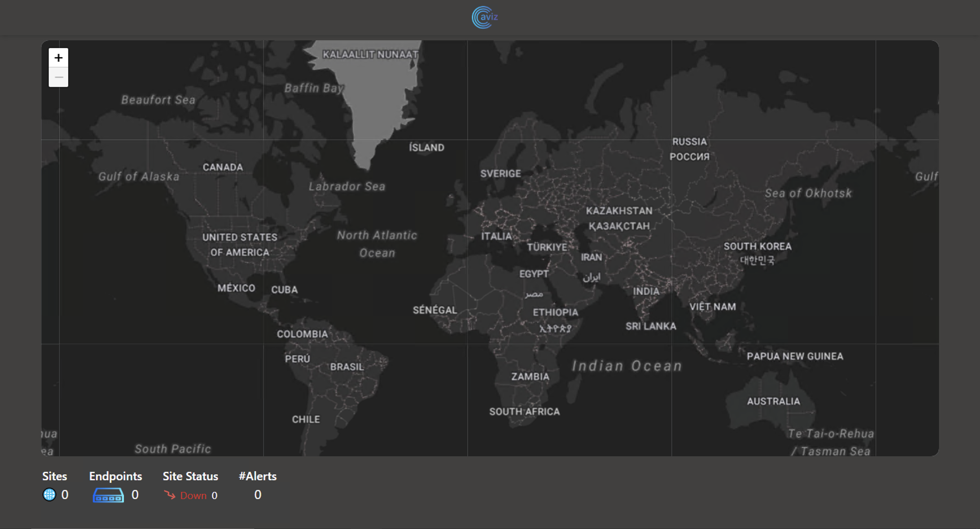The image size is (980, 529).
Task: Click the alerts count zero value
Action: (x=258, y=495)
